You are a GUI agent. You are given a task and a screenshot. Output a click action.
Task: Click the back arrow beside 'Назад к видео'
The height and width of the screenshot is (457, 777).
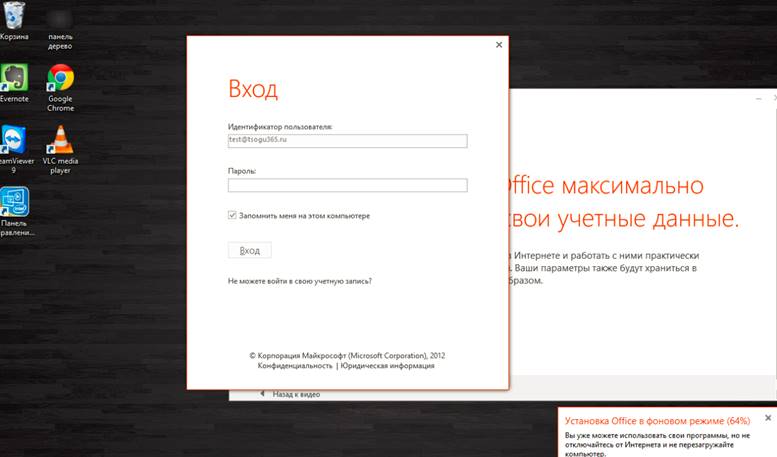pyautogui.click(x=263, y=394)
